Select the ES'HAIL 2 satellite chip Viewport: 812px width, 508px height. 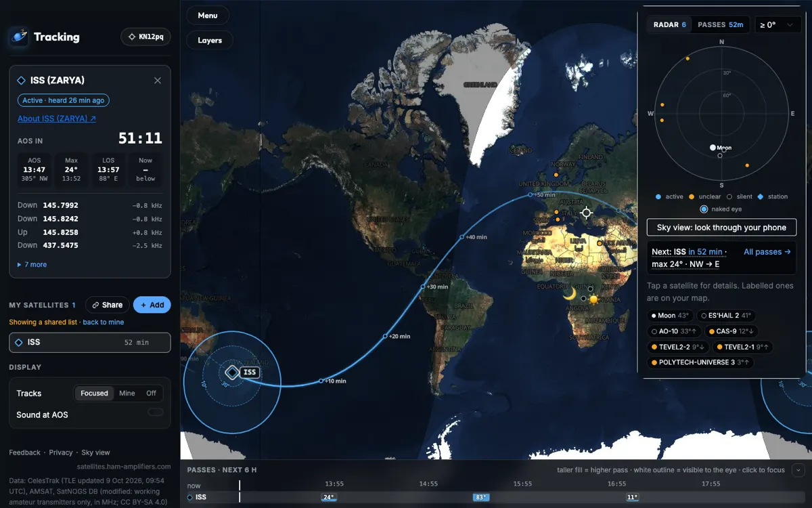pyautogui.click(x=726, y=316)
